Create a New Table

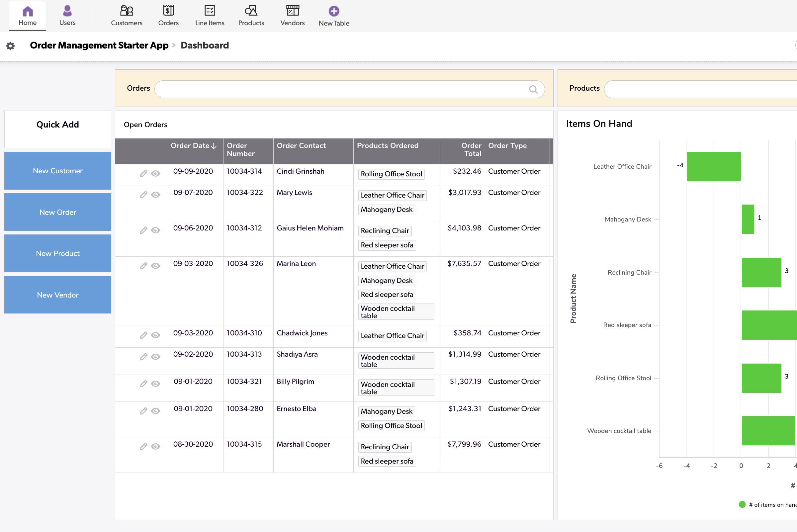tap(334, 15)
